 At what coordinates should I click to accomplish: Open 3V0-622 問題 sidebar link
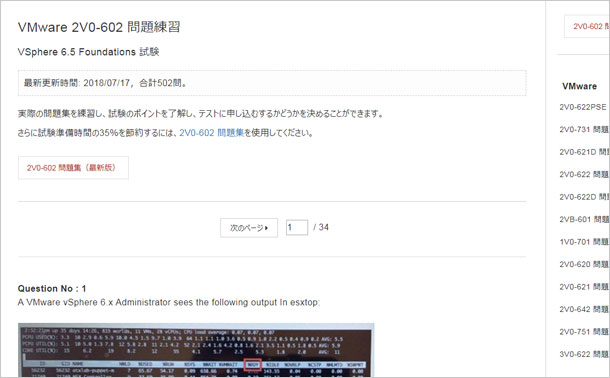584,354
